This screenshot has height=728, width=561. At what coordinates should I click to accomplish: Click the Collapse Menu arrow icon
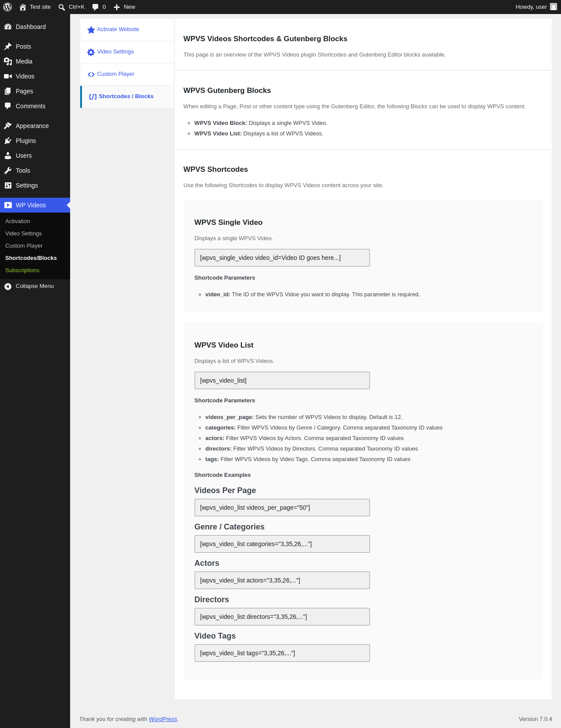coord(8,286)
